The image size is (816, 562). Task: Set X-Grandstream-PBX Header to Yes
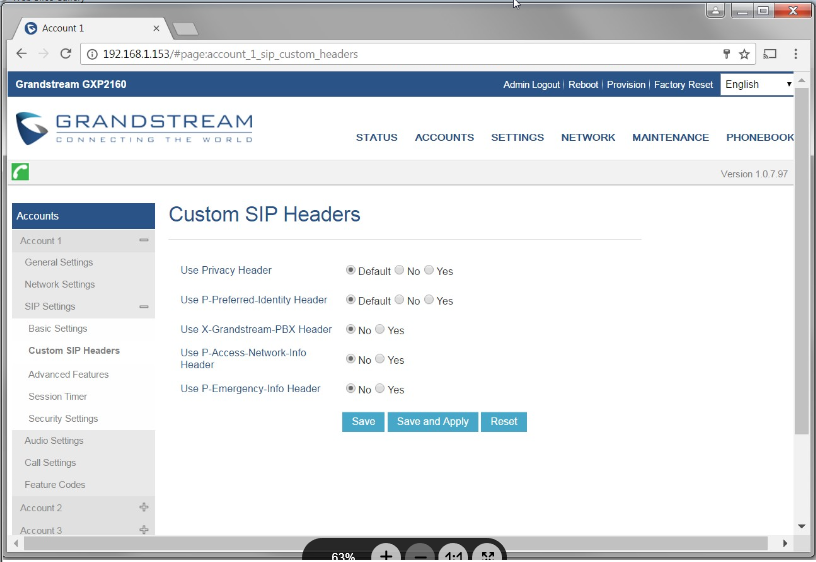tap(380, 329)
